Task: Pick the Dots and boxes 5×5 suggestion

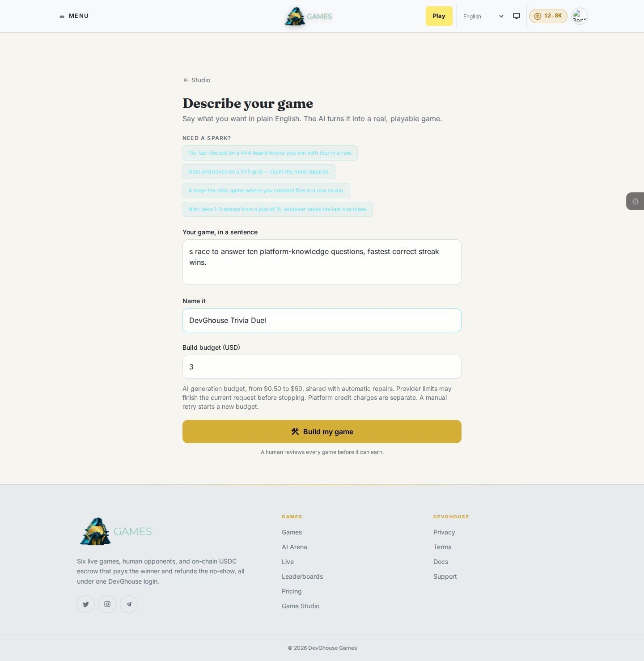Action: point(259,172)
